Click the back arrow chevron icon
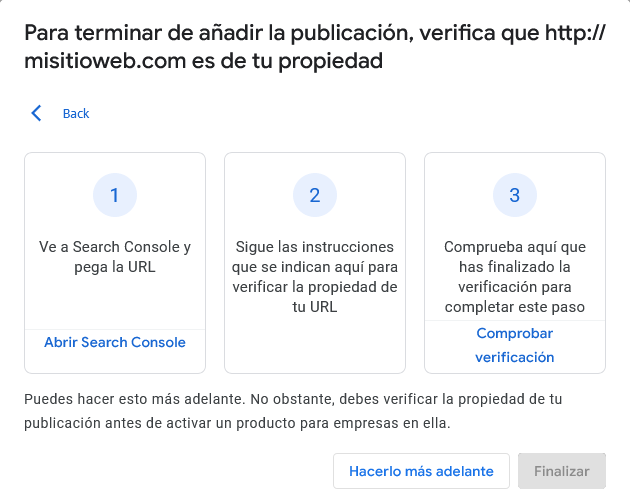The image size is (630, 496). tap(37, 113)
